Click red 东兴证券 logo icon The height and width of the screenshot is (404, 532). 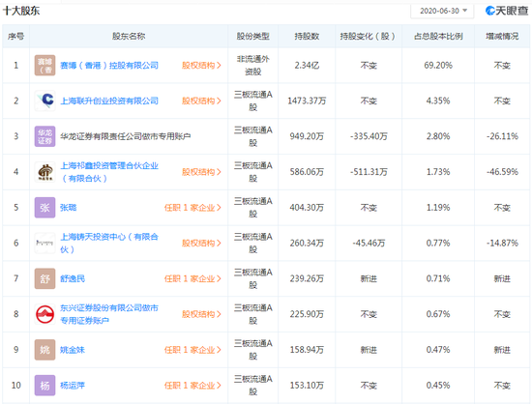click(44, 314)
